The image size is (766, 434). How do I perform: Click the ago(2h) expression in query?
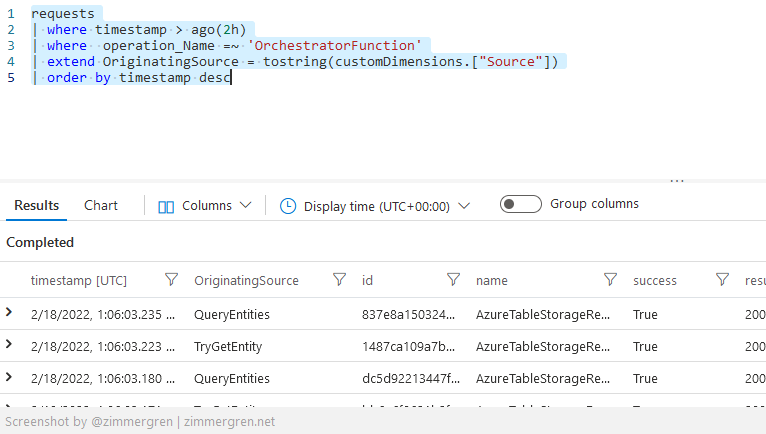pyautogui.click(x=218, y=30)
